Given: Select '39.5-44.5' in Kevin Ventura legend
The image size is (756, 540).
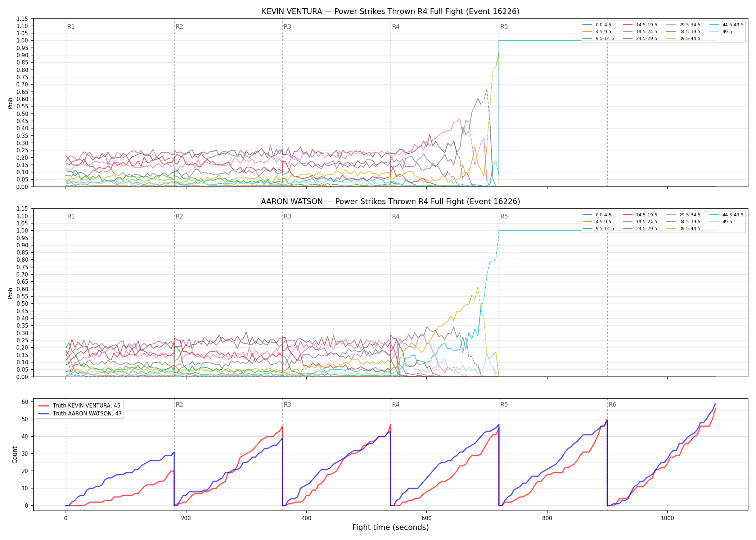Looking at the screenshot, I should (683, 39).
